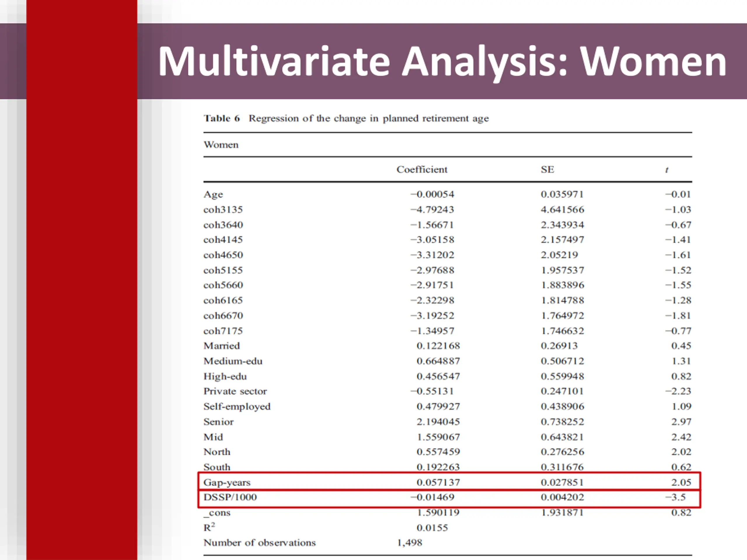The height and width of the screenshot is (560, 747).
Task: Click the SE value 2.343934
Action: (562, 225)
